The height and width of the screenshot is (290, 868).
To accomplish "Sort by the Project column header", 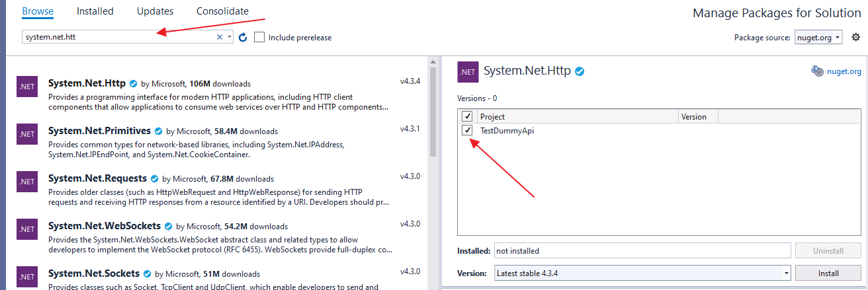I will coord(578,117).
